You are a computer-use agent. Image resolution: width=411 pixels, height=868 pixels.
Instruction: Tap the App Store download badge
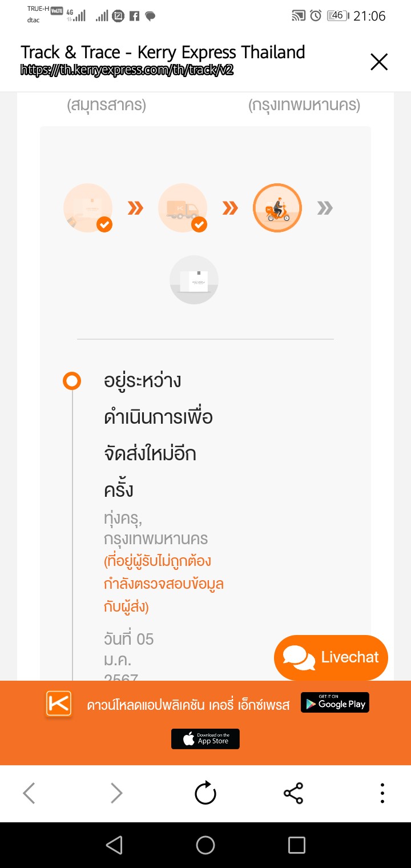pyautogui.click(x=205, y=739)
